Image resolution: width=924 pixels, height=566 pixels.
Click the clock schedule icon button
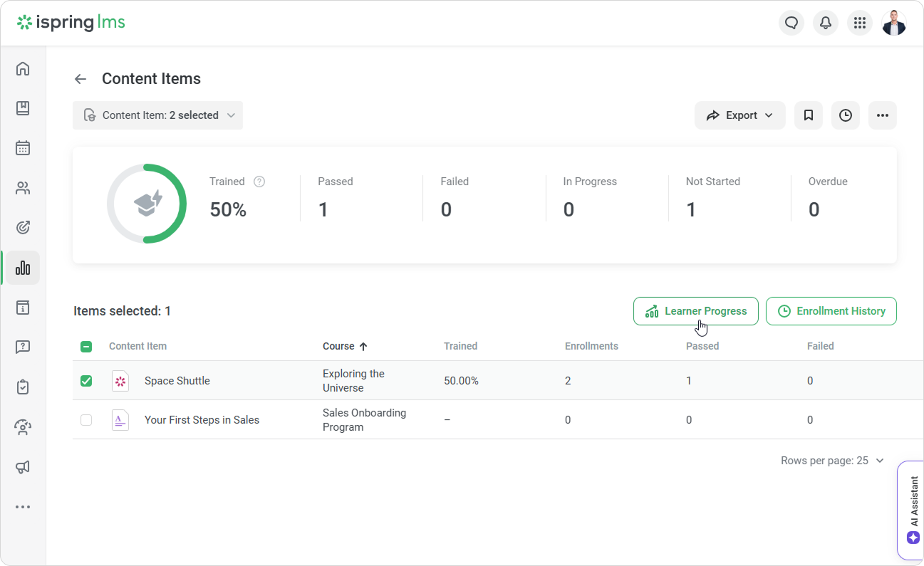[x=846, y=115]
